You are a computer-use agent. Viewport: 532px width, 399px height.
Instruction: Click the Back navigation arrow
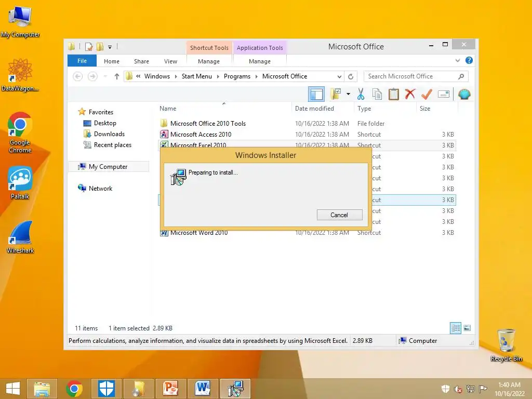tap(78, 76)
